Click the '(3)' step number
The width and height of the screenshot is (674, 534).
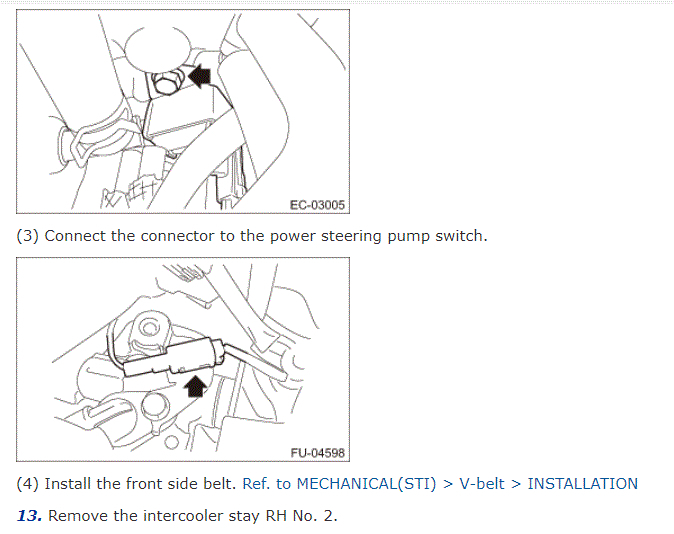point(28,236)
